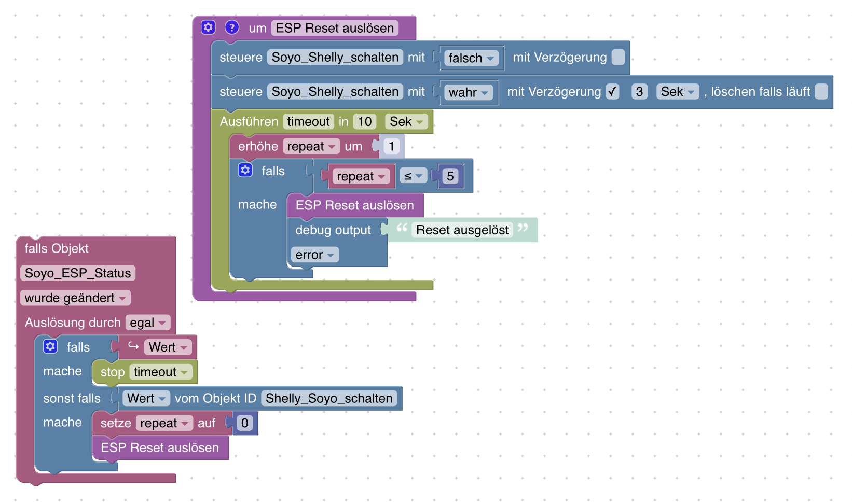Uncheck delay checkbox on 'wahr' control block
The height and width of the screenshot is (504, 852).
[x=613, y=92]
